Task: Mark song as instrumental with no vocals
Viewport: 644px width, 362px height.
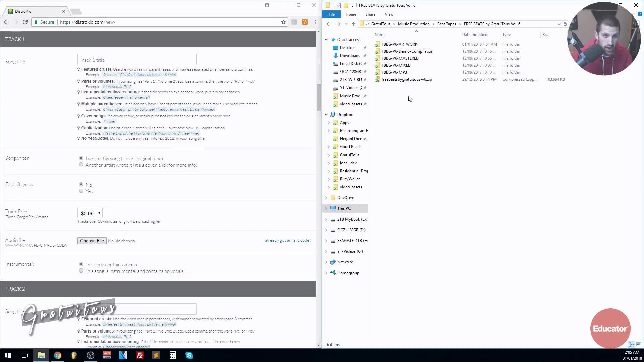Action: coord(81,271)
